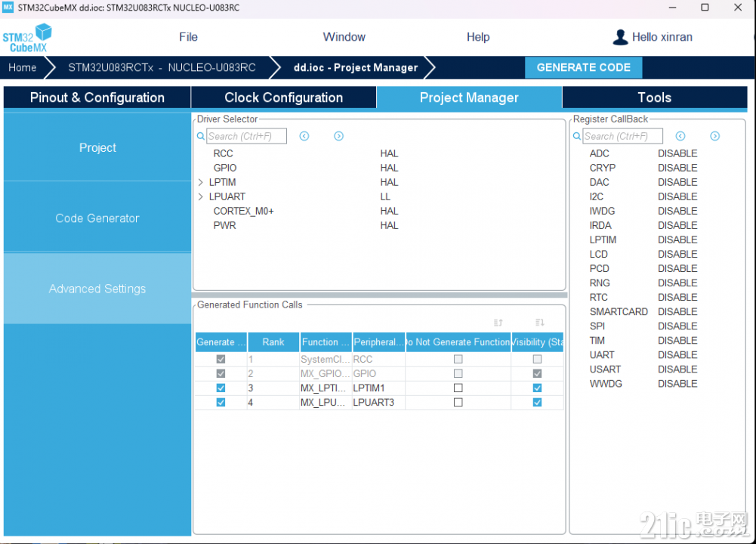This screenshot has height=544, width=756.
Task: Toggle Generate checkbox for SystemClock RCC row
Action: tap(221, 360)
